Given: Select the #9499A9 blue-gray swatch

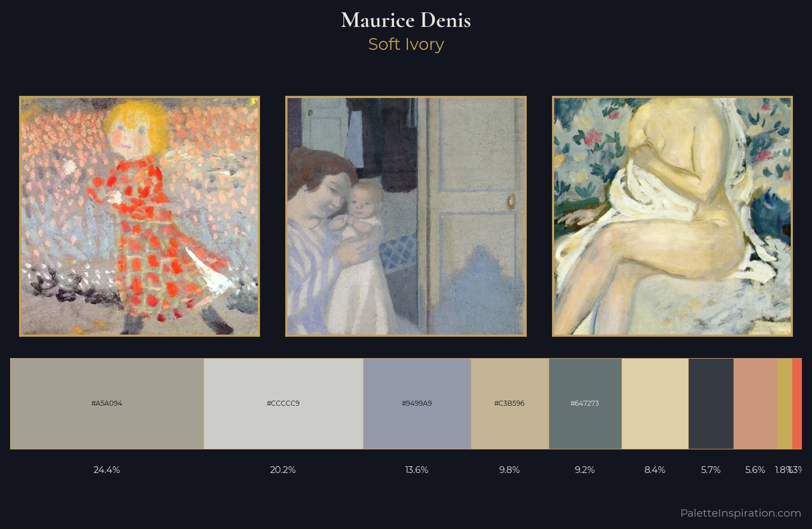Looking at the screenshot, I should [x=417, y=403].
